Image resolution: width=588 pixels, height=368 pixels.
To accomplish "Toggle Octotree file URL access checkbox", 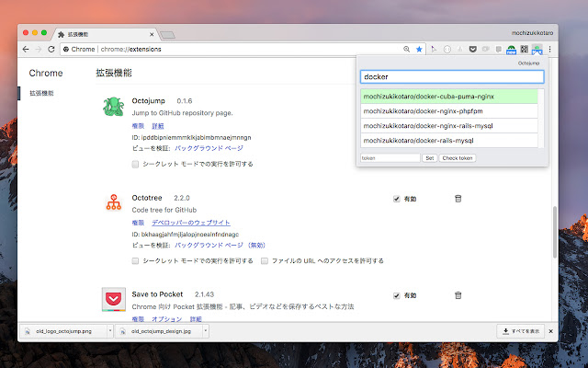I will (265, 260).
